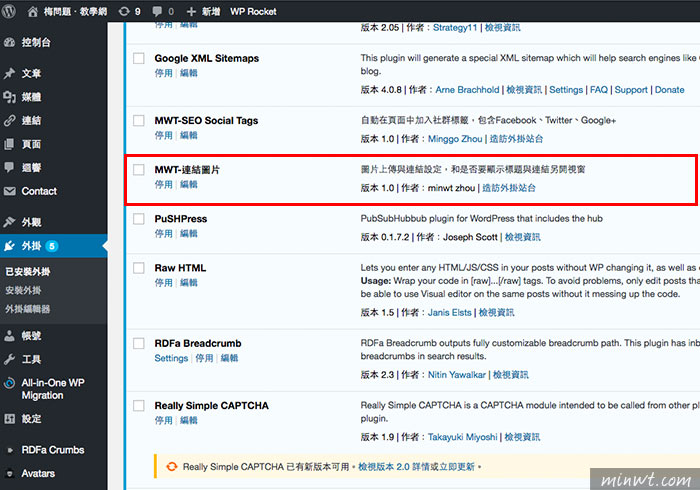This screenshot has width=700, height=490.
Task: Click the Really Simple CAPTCHA update refresh icon
Action: point(172,467)
